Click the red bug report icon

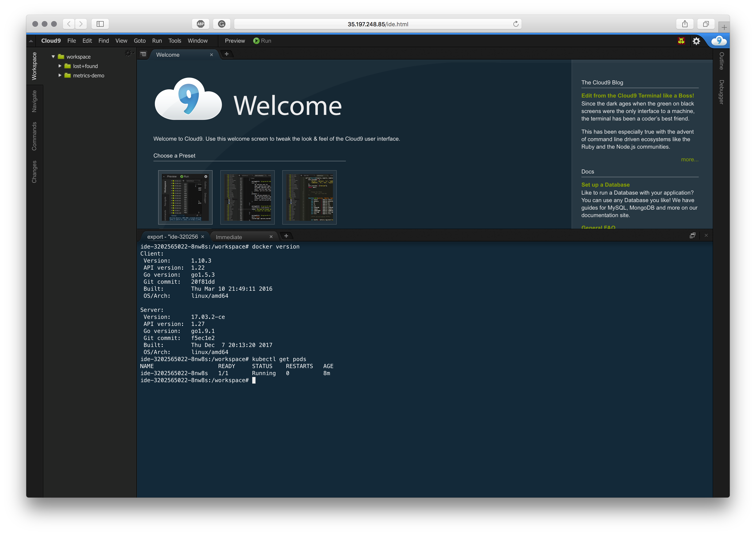click(681, 41)
